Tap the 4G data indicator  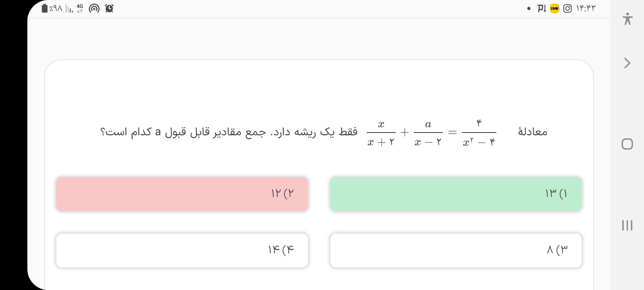click(x=80, y=8)
